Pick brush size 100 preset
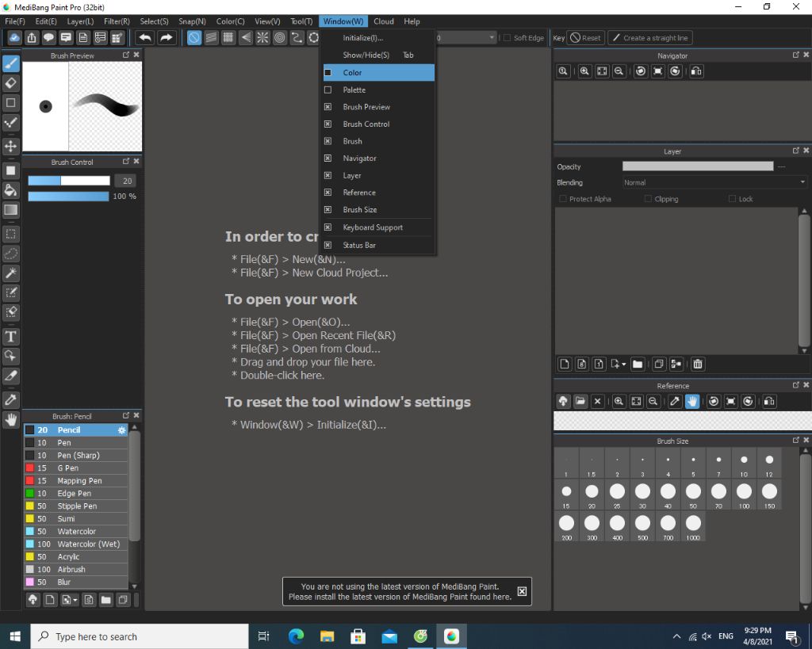The width and height of the screenshot is (812, 649). (x=744, y=495)
